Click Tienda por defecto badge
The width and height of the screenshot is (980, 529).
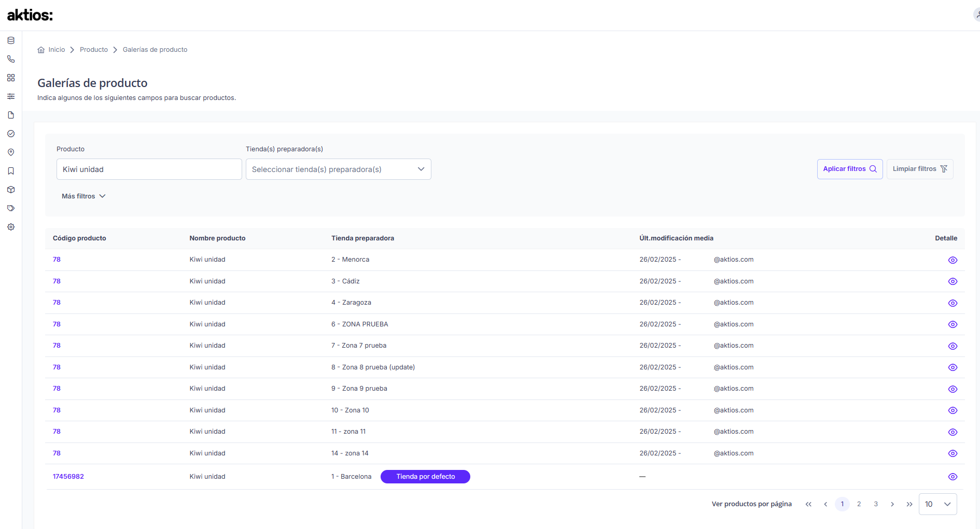click(425, 477)
